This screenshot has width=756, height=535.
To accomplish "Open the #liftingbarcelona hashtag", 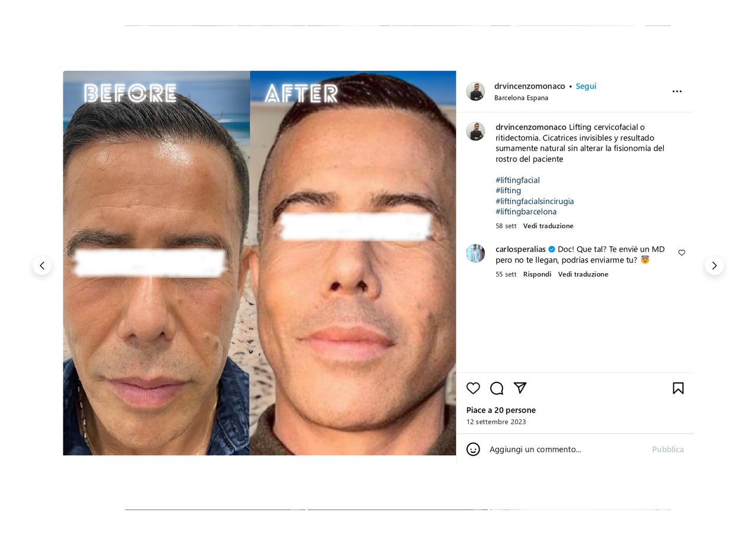I will [x=526, y=212].
